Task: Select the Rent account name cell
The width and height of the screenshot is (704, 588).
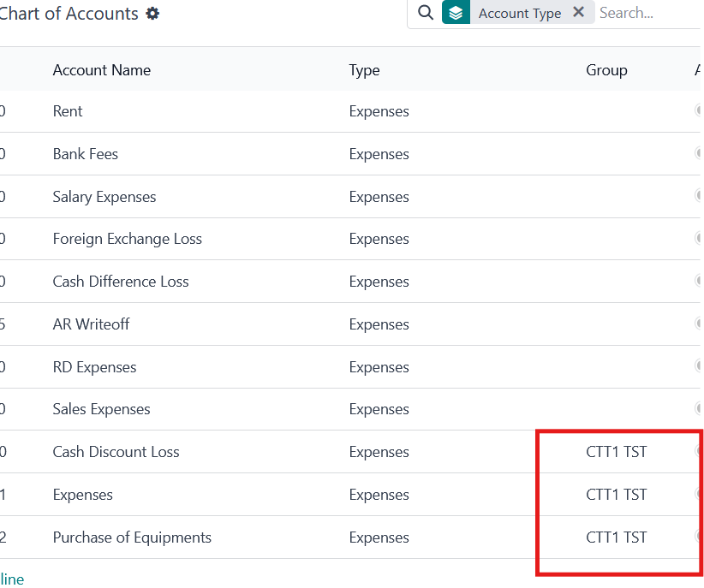Action: pos(68,111)
